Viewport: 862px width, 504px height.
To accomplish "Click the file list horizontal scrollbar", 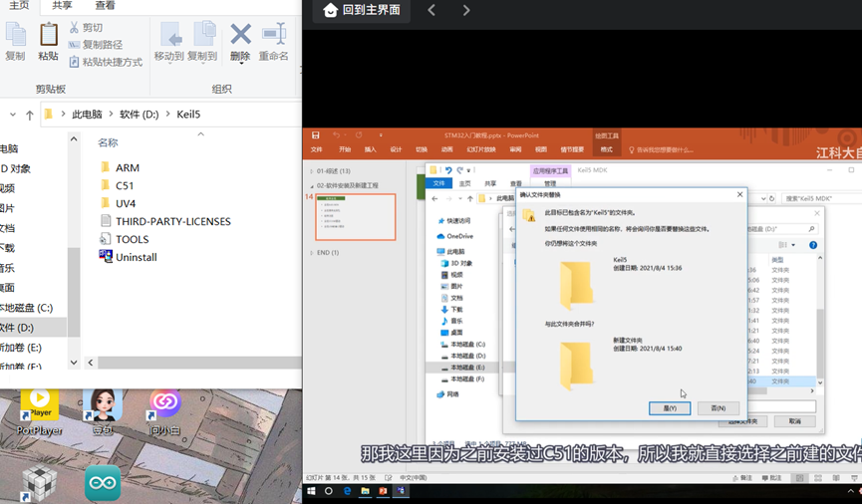I will (x=199, y=363).
